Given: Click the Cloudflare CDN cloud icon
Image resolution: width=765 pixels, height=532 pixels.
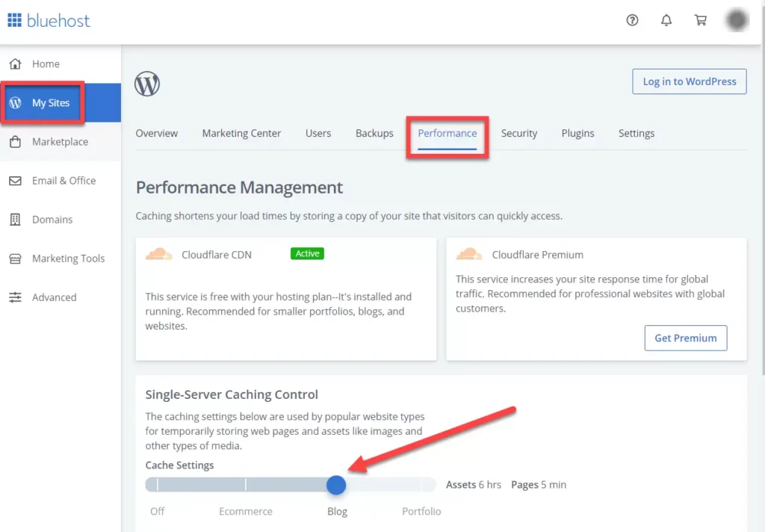Looking at the screenshot, I should click(x=158, y=254).
